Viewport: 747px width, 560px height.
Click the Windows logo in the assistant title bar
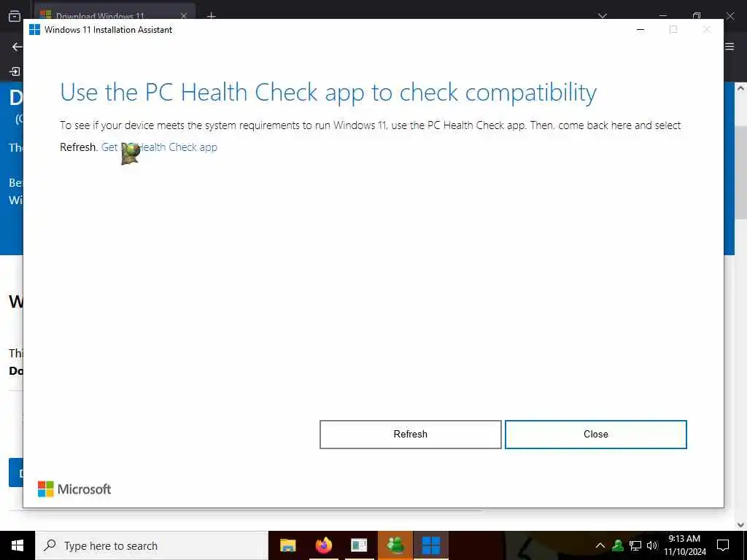34,29
